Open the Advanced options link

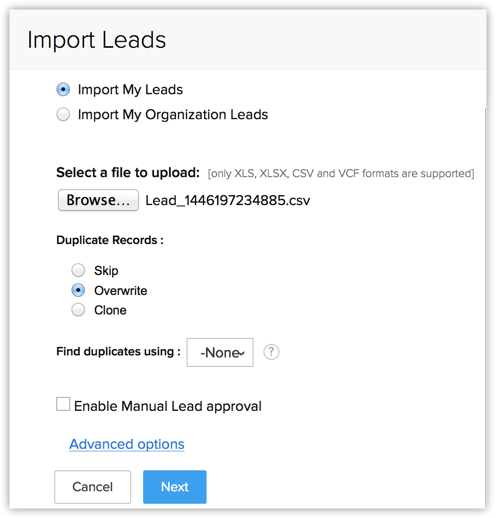[127, 444]
